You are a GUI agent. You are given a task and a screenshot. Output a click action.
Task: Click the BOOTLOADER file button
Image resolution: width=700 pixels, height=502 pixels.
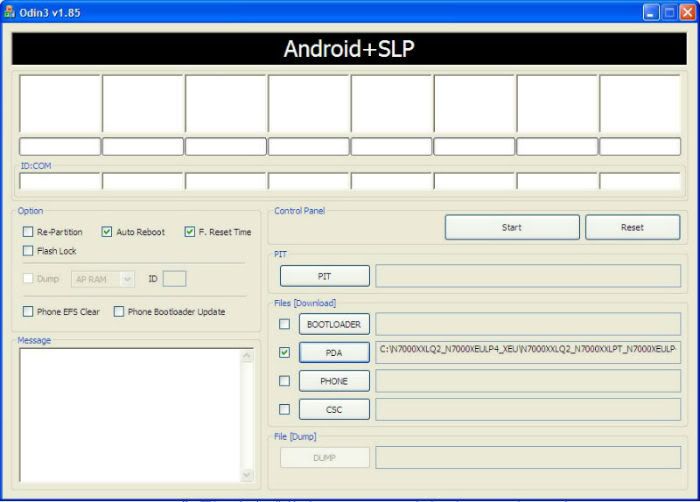tap(334, 324)
